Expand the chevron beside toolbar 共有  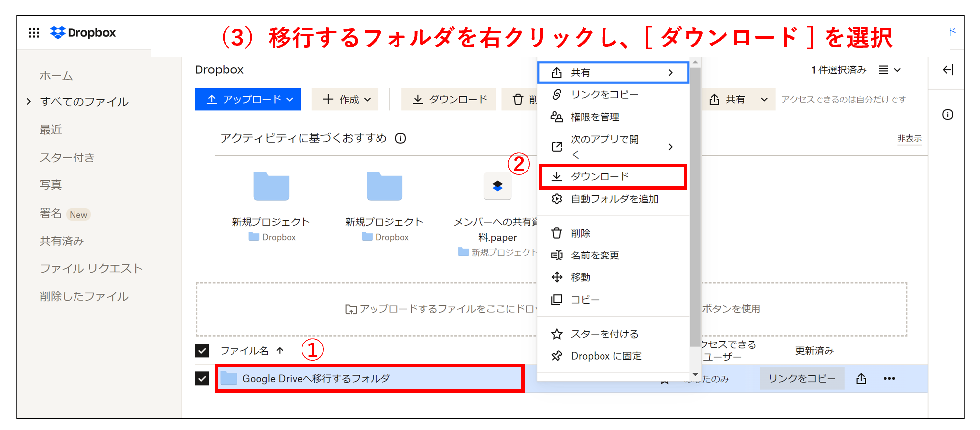pyautogui.click(x=764, y=99)
